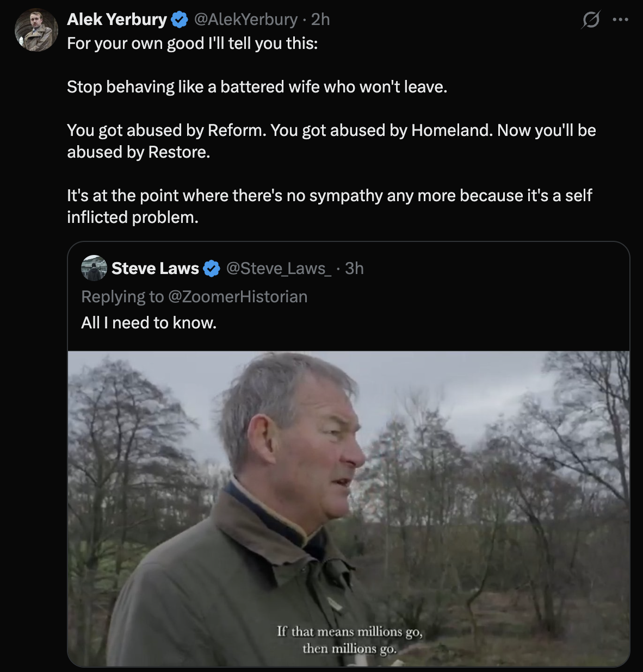
Task: Click the "Stop behaving like a battered wife" sentence
Action: click(257, 87)
